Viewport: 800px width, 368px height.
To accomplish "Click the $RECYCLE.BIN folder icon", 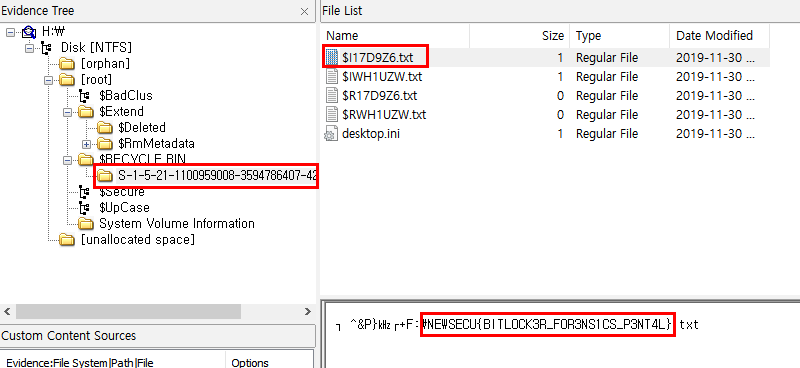I will [85, 160].
